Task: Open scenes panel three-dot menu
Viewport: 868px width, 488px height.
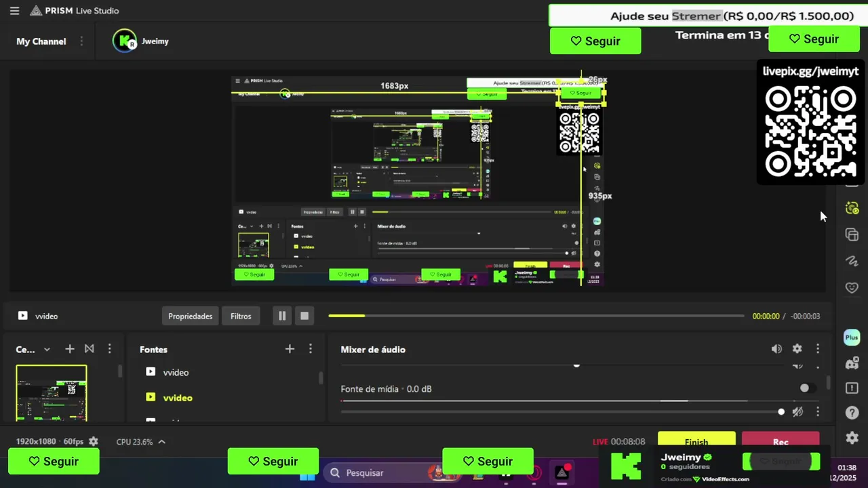Action: (x=109, y=349)
